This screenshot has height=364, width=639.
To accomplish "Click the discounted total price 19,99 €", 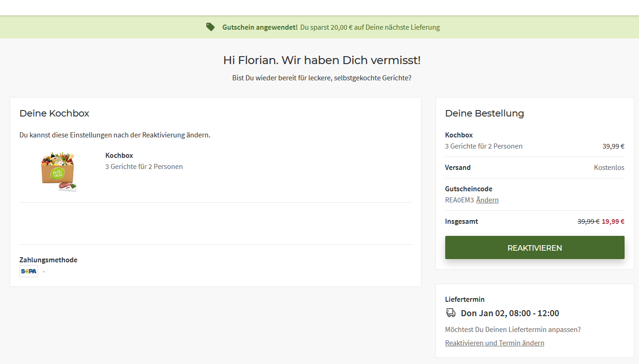I will [x=613, y=221].
